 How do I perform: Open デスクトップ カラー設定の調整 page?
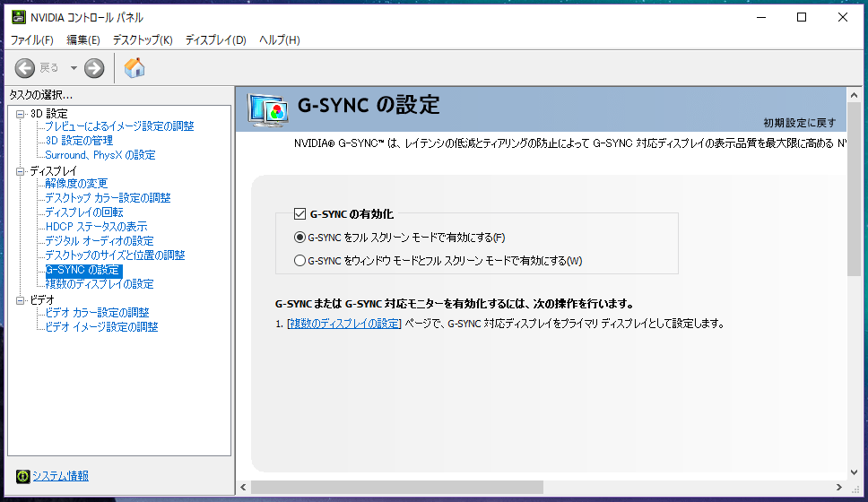point(108,197)
